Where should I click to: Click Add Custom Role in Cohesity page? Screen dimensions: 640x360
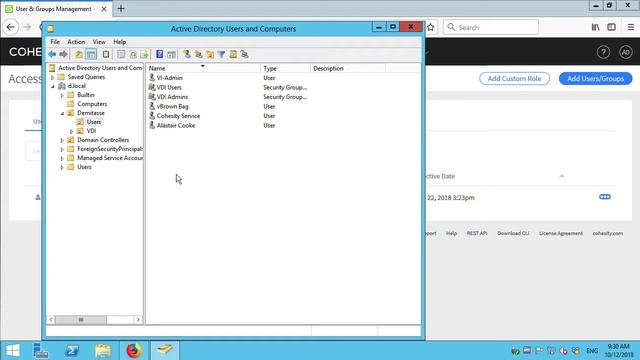point(514,78)
